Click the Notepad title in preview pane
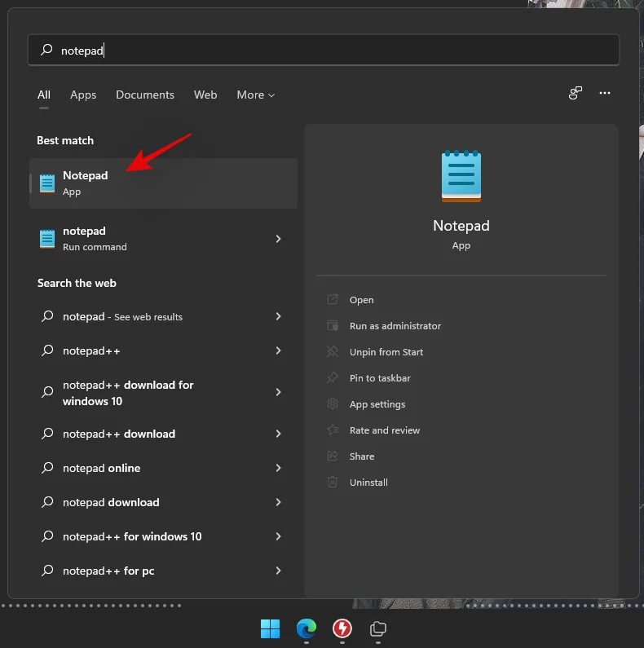Screen dimensions: 644x648 point(461,226)
